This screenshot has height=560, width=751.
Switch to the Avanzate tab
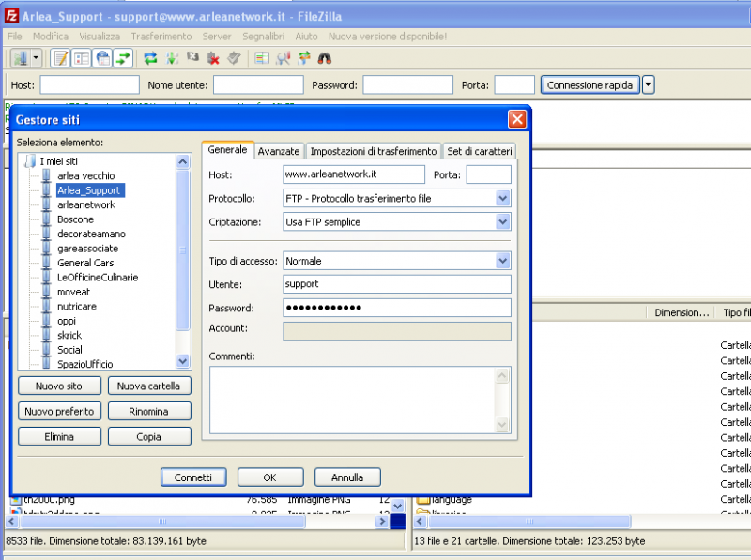(x=279, y=151)
